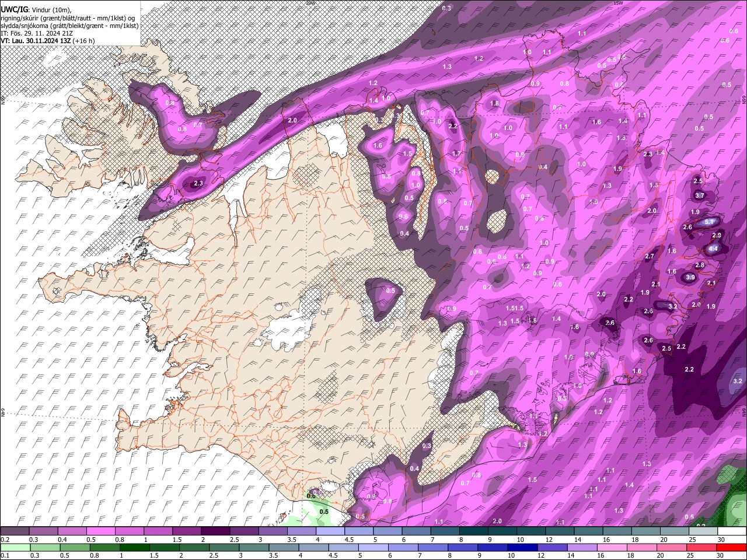Image resolution: width=747 pixels, height=560 pixels.
Task: Pick the lower legend swatch between 2.5 and 3
Action: (224, 547)
